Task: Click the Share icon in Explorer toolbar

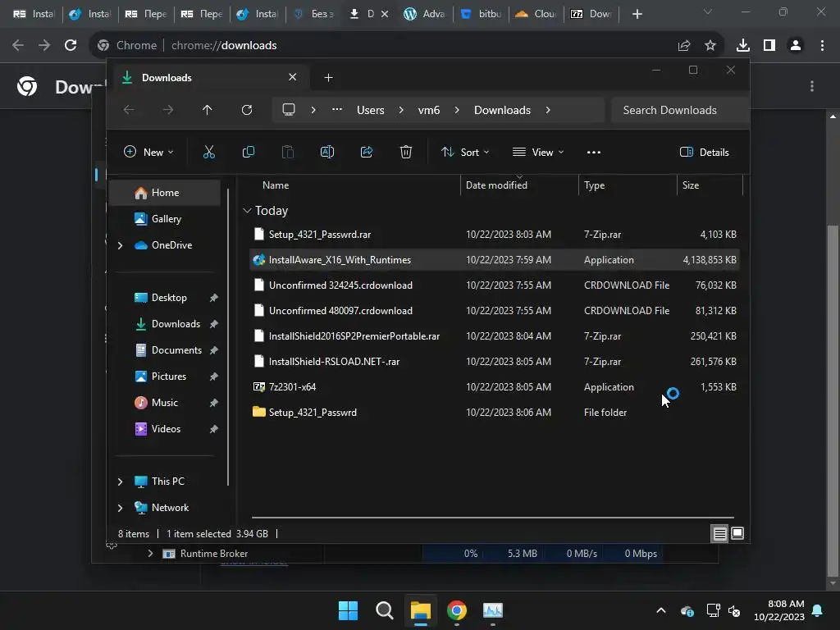Action: 367,152
